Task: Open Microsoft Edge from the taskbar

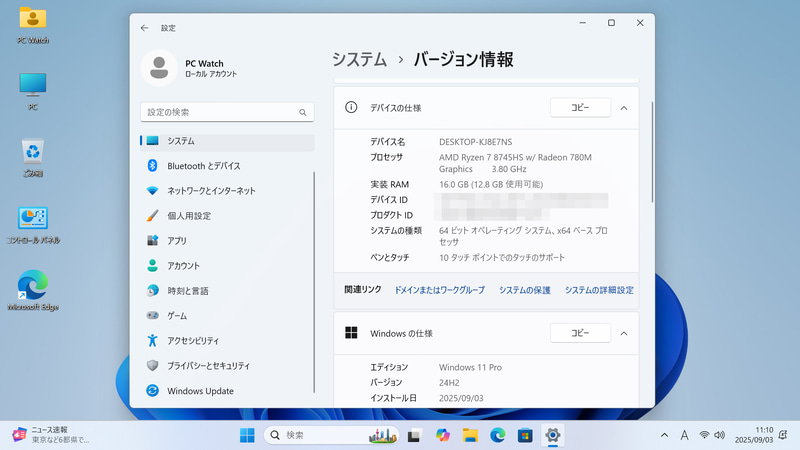Action: pos(497,435)
